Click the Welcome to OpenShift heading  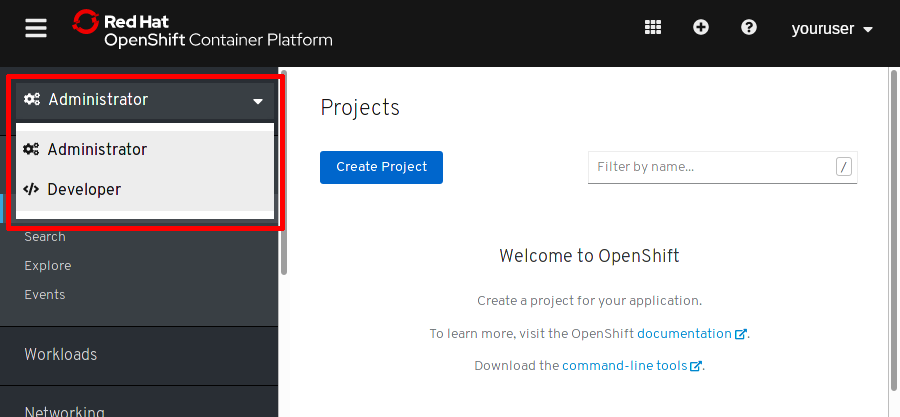tap(589, 255)
